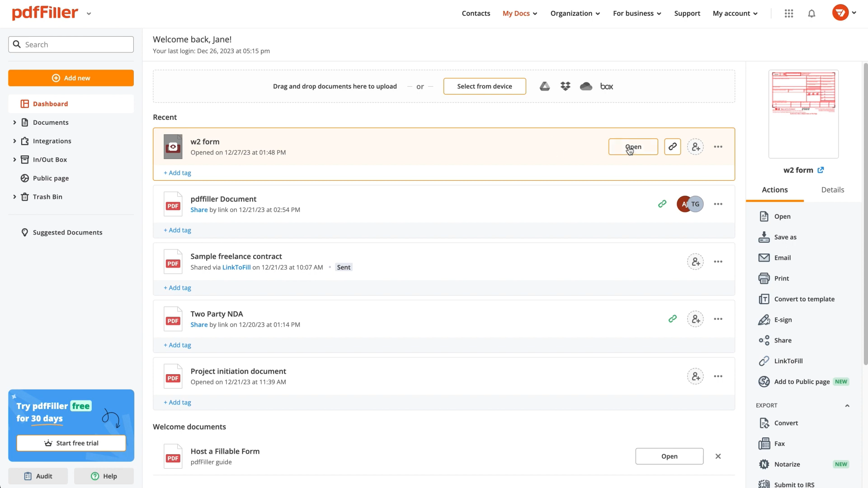Open more options for Project initiation document
Viewport: 868px width, 488px height.
718,376
